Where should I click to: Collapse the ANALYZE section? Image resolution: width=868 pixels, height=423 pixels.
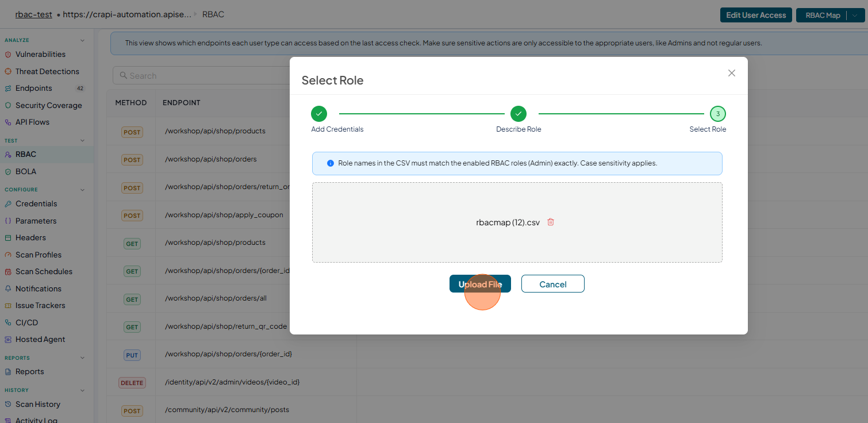(x=82, y=40)
